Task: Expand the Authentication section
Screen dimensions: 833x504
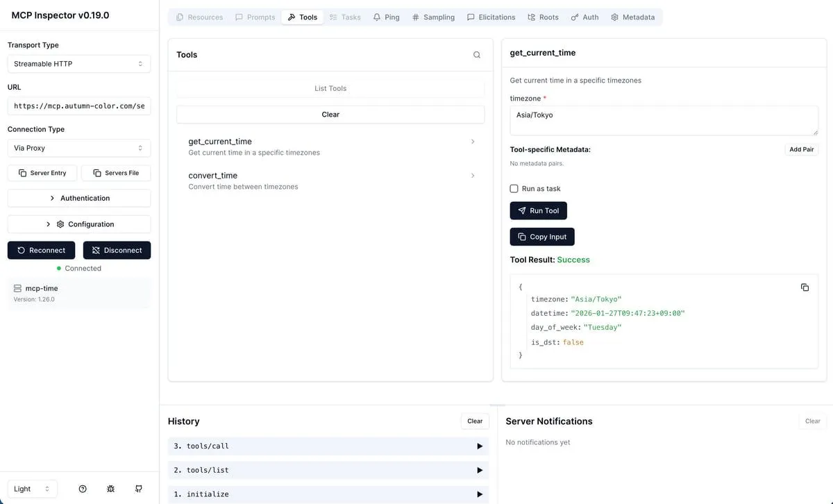Action: pos(78,199)
